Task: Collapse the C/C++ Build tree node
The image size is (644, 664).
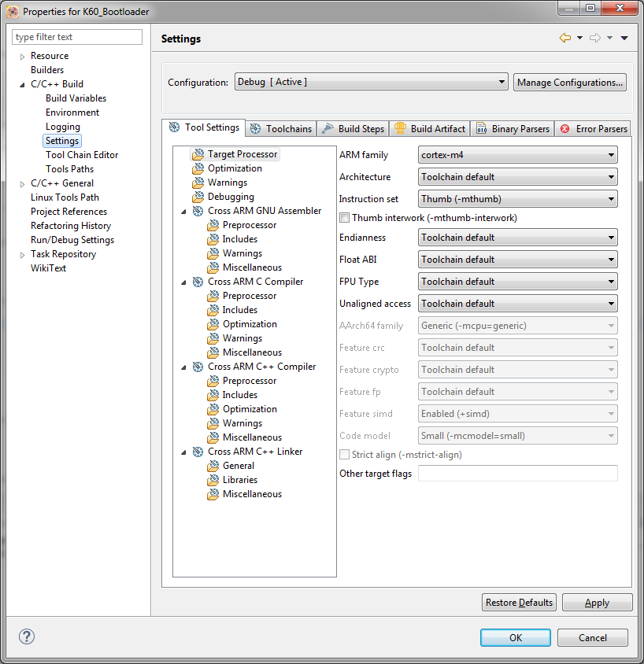Action: [22, 85]
